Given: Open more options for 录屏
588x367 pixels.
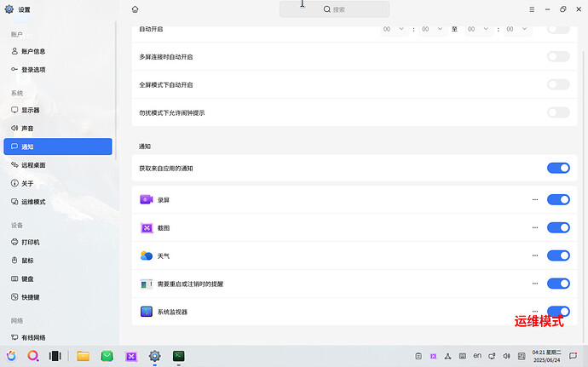Looking at the screenshot, I should point(535,200).
